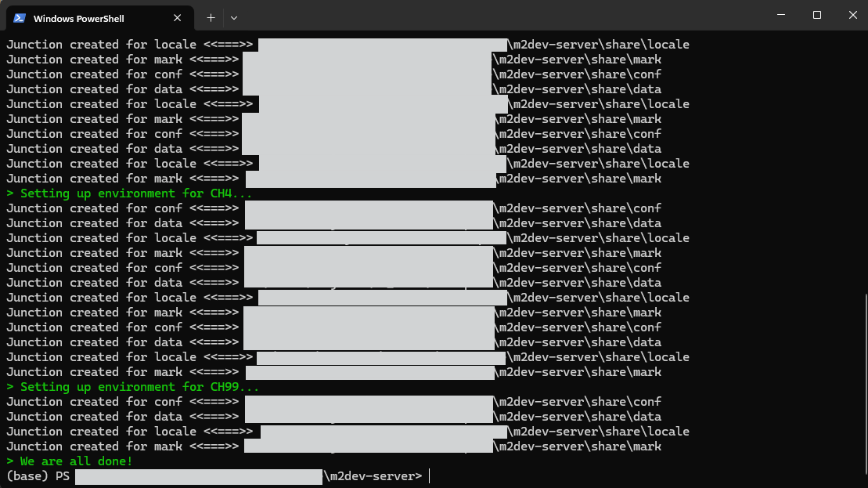Maximize the terminal window
The width and height of the screenshot is (868, 488).
tap(816, 15)
